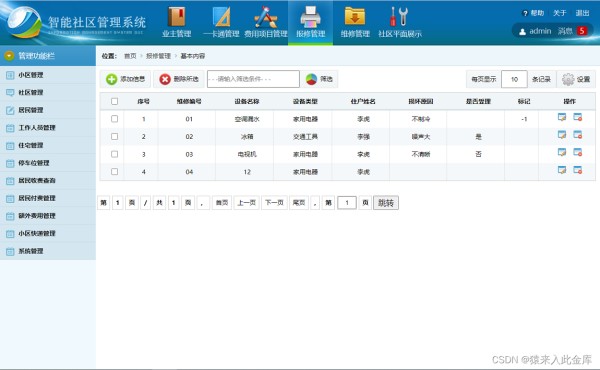Open 工作人员管理 in the sidebar
600x370 pixels.
48,128
